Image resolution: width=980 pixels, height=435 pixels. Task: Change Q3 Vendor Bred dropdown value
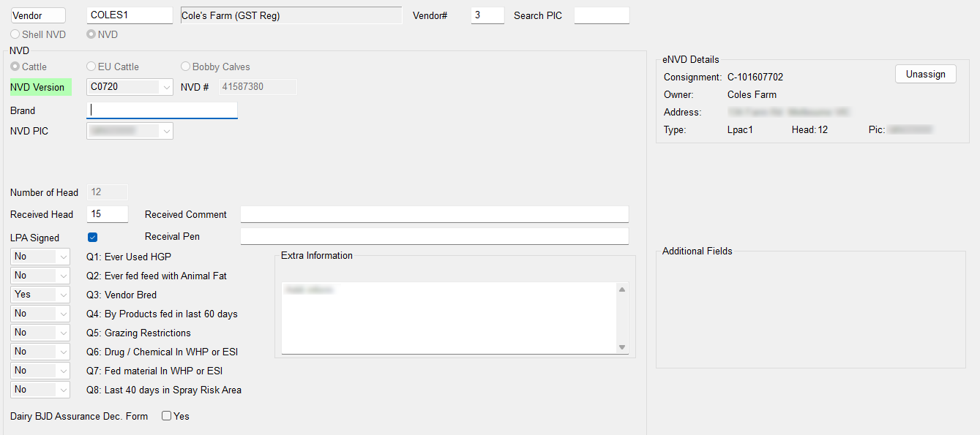tap(62, 295)
